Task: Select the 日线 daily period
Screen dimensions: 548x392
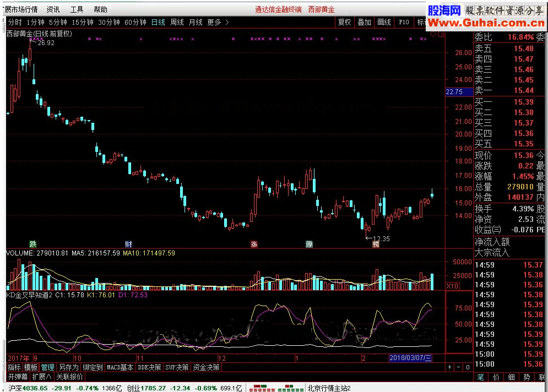Action: click(x=158, y=23)
